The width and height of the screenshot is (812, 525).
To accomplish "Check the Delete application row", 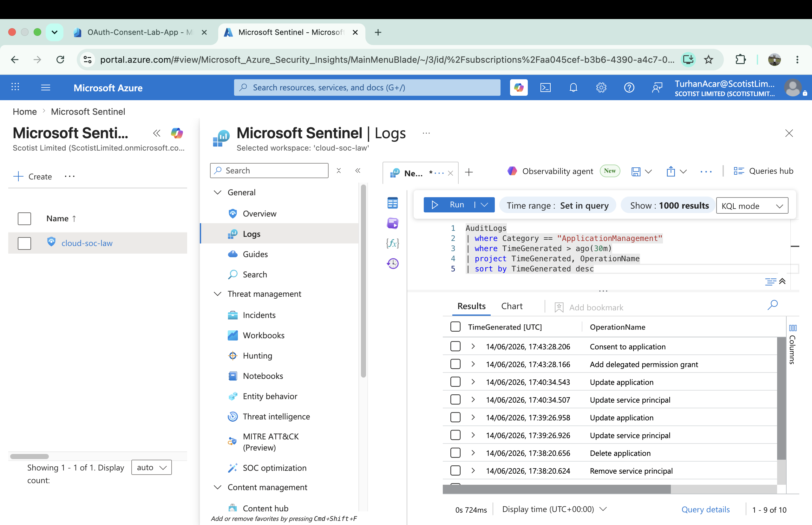I will [455, 453].
